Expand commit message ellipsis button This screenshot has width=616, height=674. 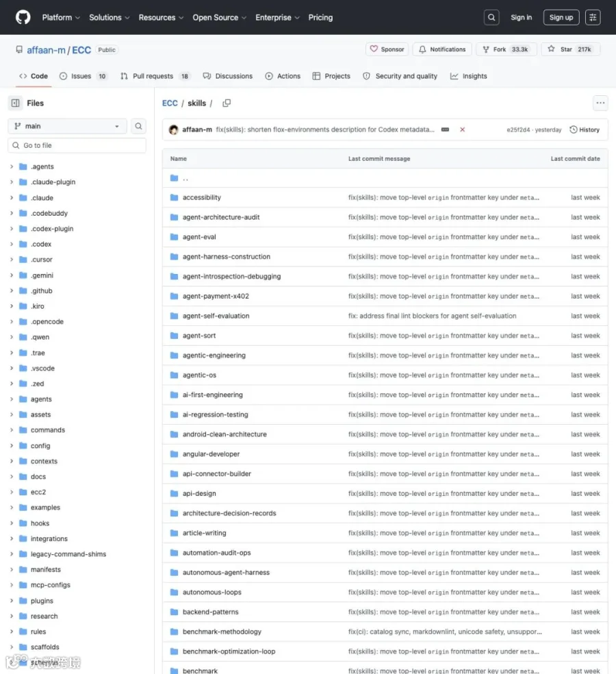pyautogui.click(x=445, y=129)
